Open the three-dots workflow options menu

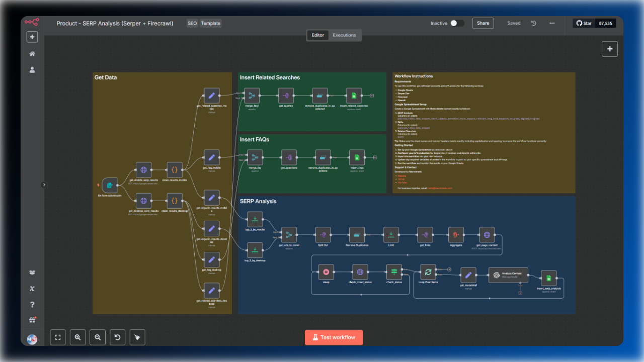[x=552, y=23]
